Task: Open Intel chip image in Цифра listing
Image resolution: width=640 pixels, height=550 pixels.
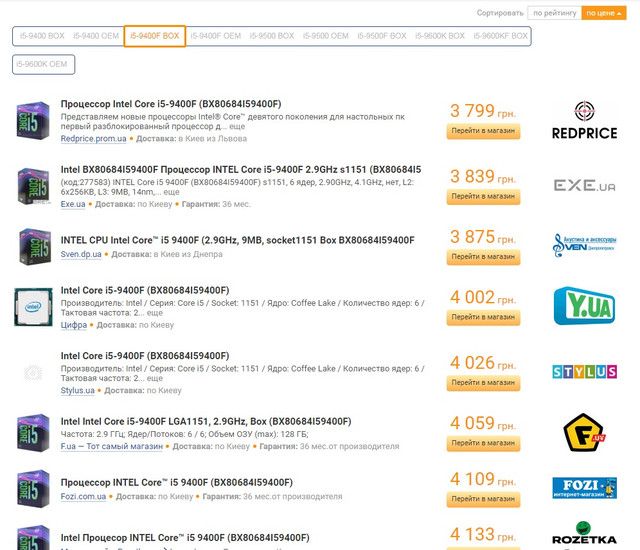Action: pos(33,307)
